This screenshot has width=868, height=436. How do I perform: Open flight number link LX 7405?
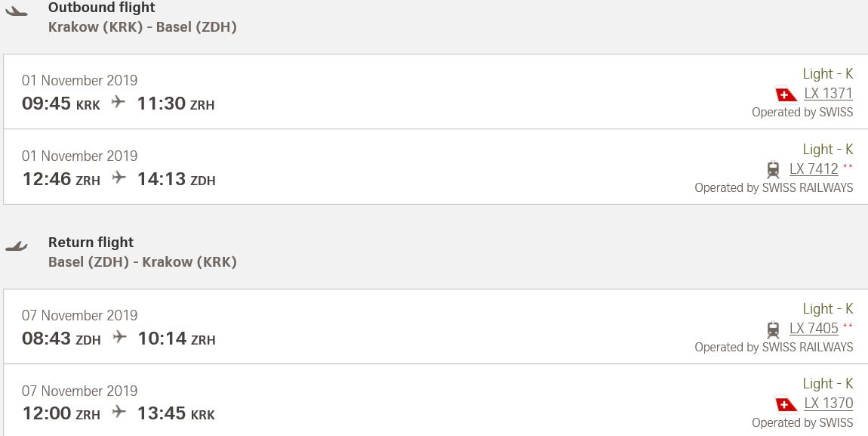point(814,329)
